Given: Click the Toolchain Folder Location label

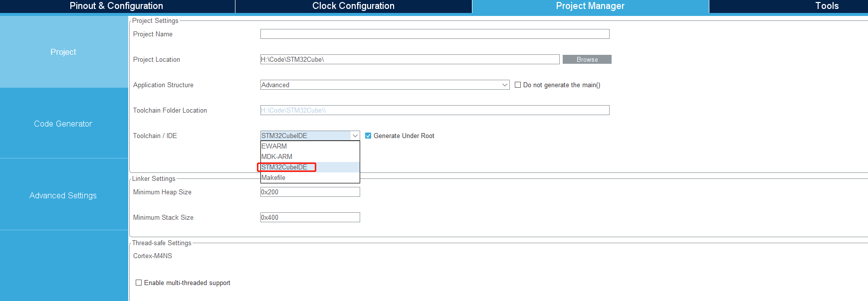Looking at the screenshot, I should click(x=170, y=110).
